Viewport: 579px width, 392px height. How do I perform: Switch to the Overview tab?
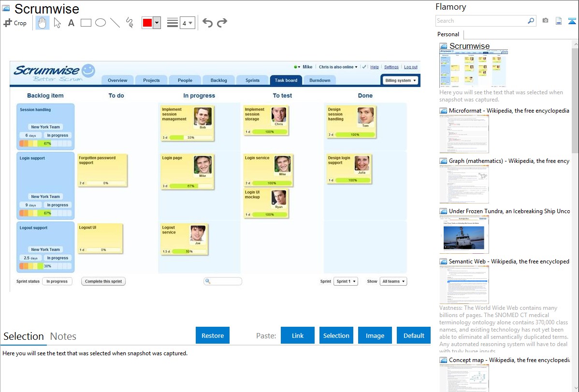(x=117, y=80)
